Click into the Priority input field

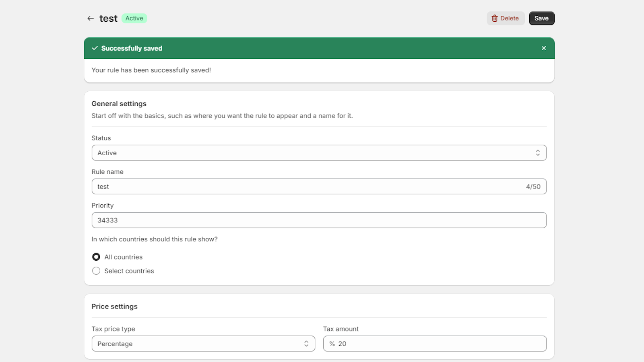[x=319, y=220]
